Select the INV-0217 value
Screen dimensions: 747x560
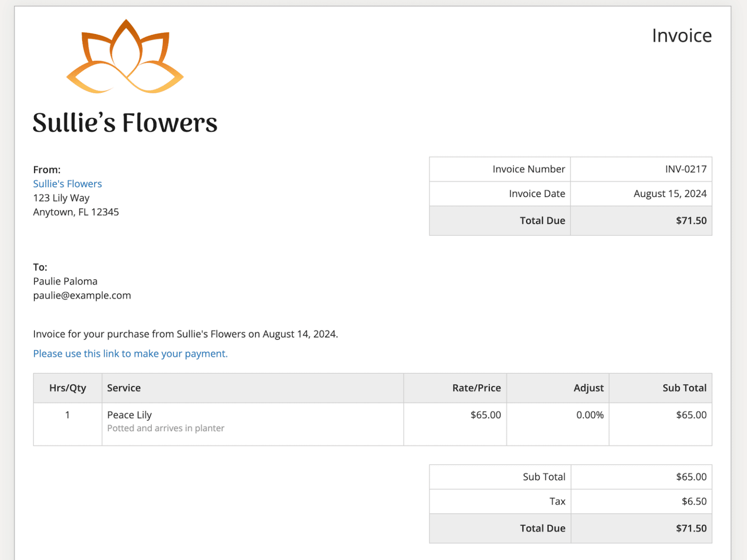(x=686, y=169)
